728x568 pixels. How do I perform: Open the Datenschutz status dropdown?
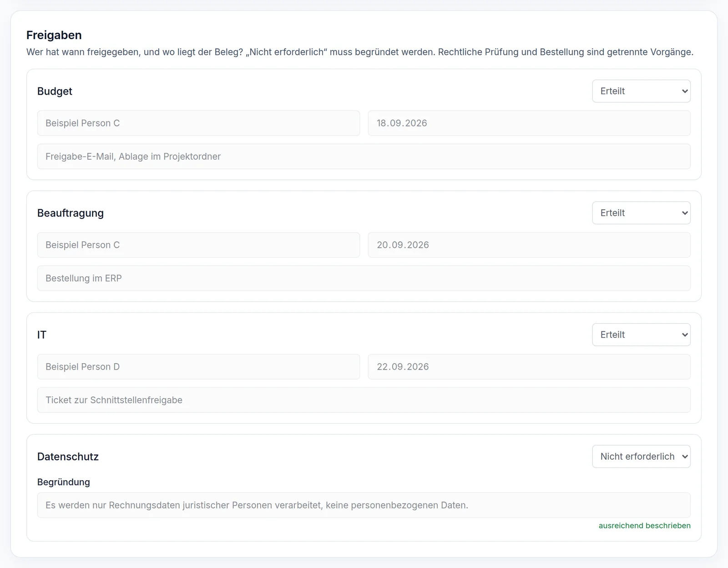pyautogui.click(x=641, y=456)
